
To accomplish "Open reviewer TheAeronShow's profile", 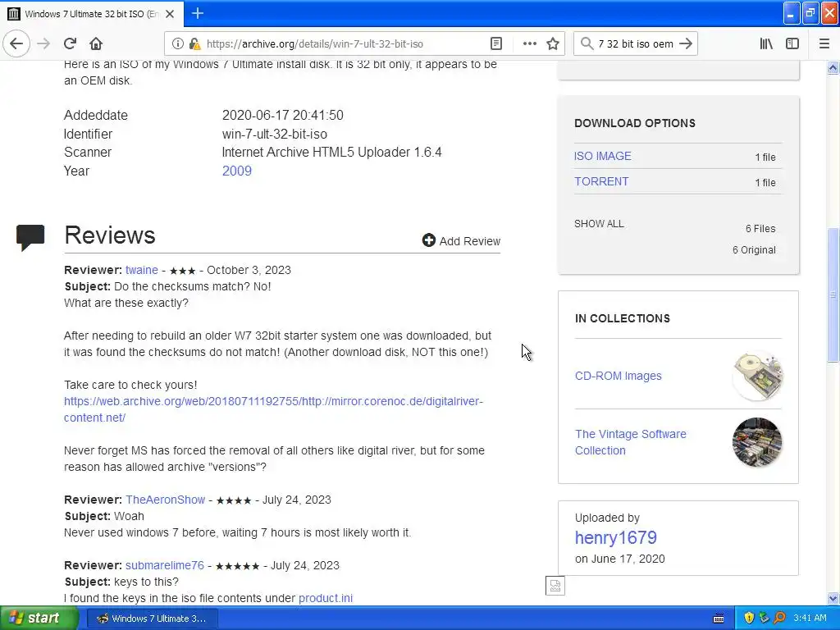I will pos(166,500).
